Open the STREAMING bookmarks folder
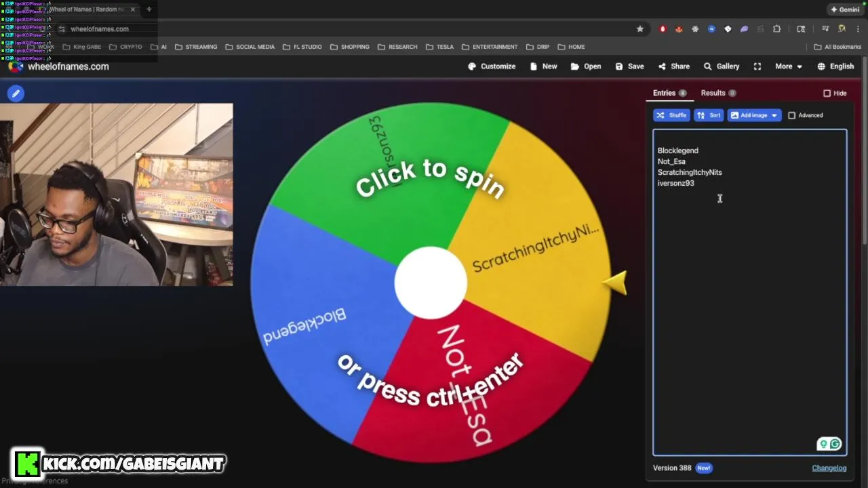The image size is (868, 488). (196, 47)
